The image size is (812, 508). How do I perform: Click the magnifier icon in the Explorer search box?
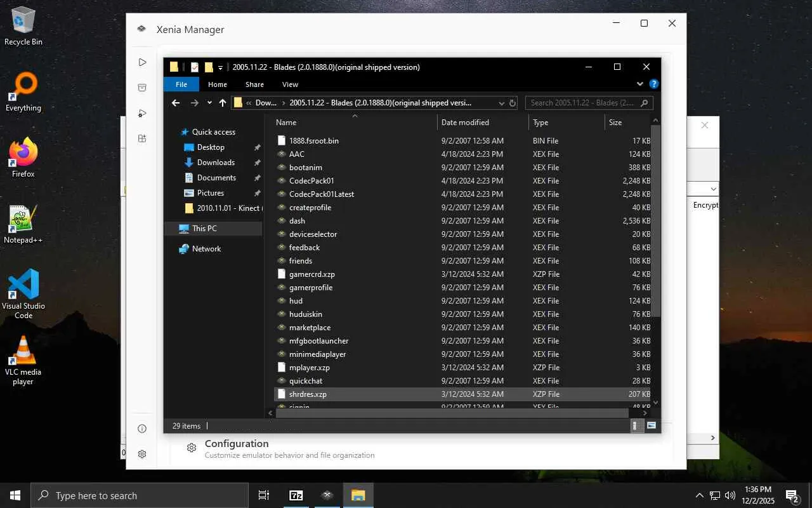tap(645, 103)
